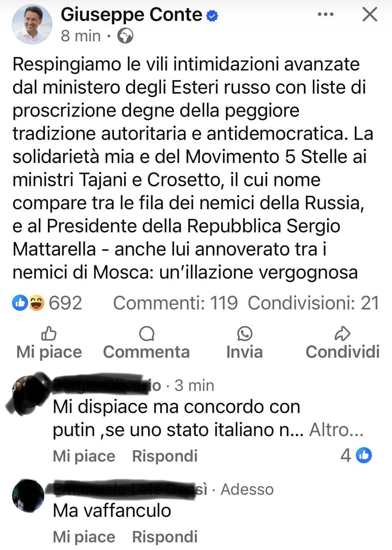View the Condivisioni: 21 list
392x550 pixels.
click(x=314, y=303)
